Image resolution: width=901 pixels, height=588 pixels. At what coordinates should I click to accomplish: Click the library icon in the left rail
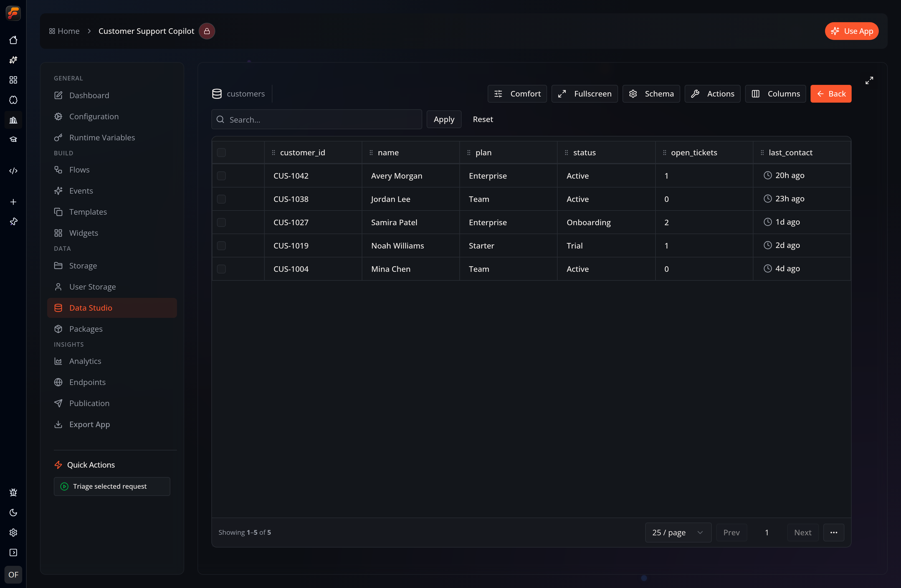[x=13, y=120]
